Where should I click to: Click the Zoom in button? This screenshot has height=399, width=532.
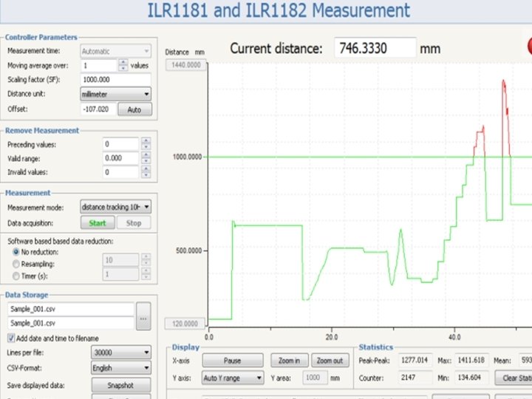tap(290, 361)
